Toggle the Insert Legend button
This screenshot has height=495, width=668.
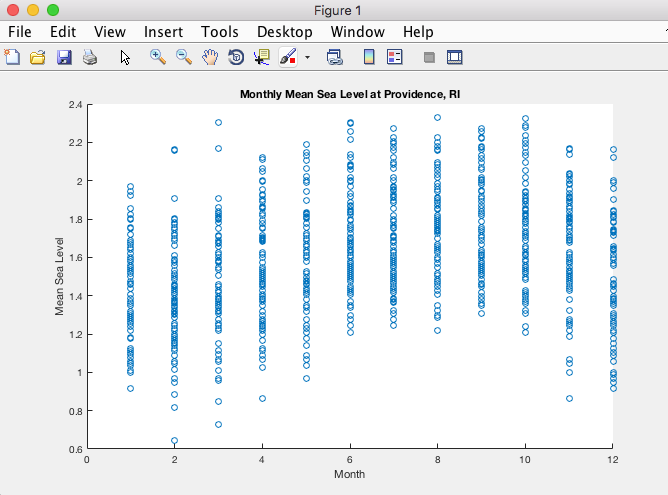click(x=394, y=57)
